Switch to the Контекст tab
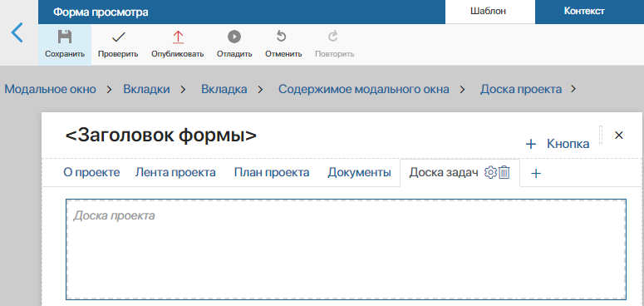644x306 pixels. pyautogui.click(x=584, y=12)
